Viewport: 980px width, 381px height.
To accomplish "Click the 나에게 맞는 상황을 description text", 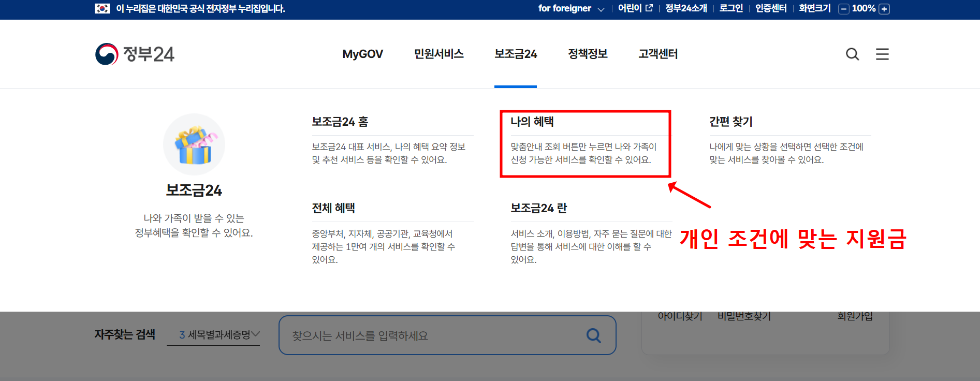I will pos(786,153).
